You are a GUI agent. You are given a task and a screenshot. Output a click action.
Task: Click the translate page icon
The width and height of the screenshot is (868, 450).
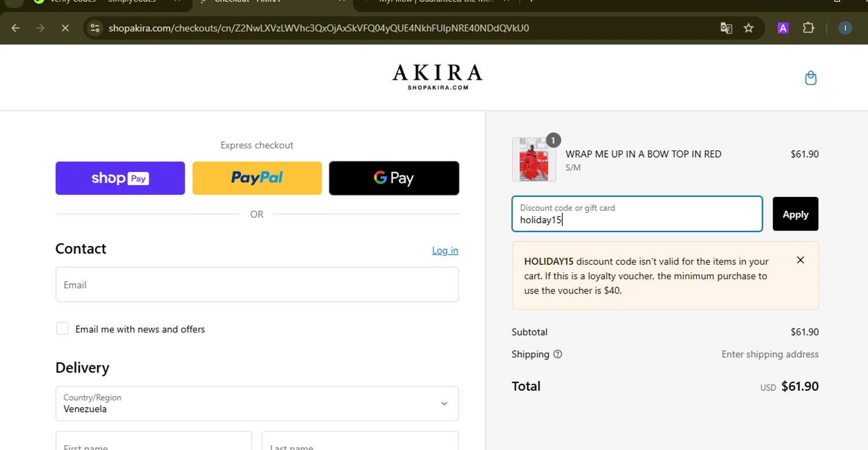point(726,28)
